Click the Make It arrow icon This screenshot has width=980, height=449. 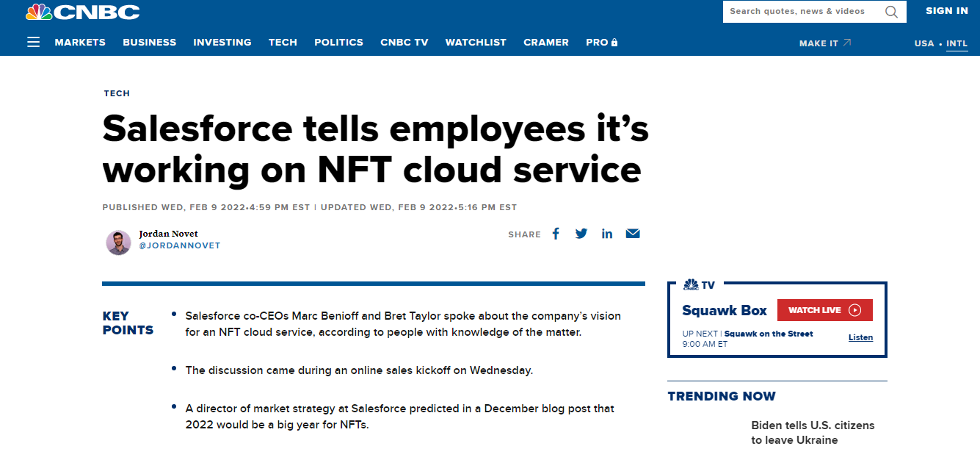846,43
